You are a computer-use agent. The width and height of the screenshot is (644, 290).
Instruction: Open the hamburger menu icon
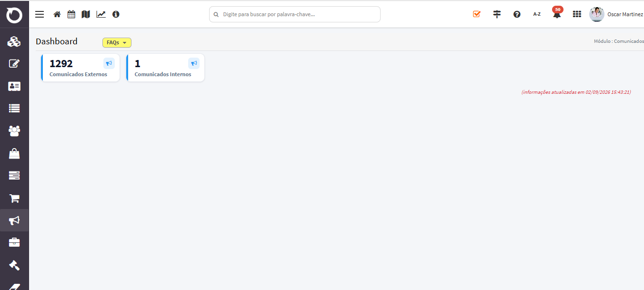(40, 14)
